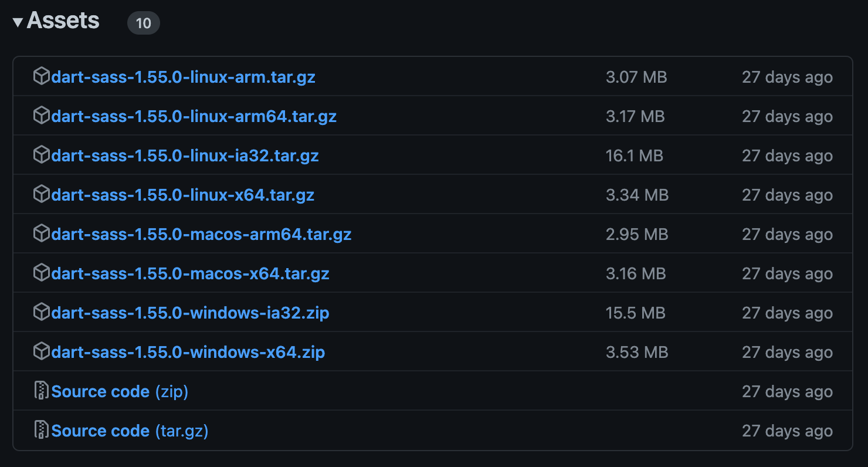Image resolution: width=868 pixels, height=467 pixels.
Task: Download dart-sass-1.55.0-windows-x64.zip
Action: (x=188, y=351)
